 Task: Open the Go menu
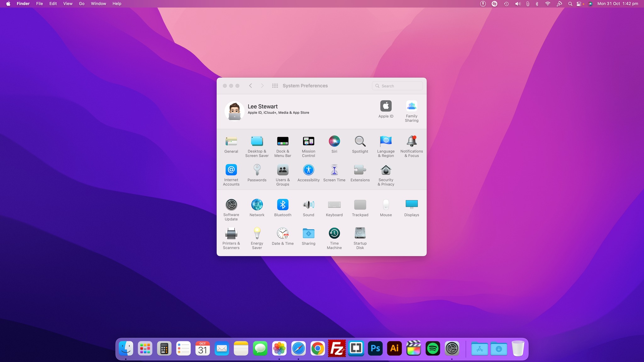click(82, 4)
